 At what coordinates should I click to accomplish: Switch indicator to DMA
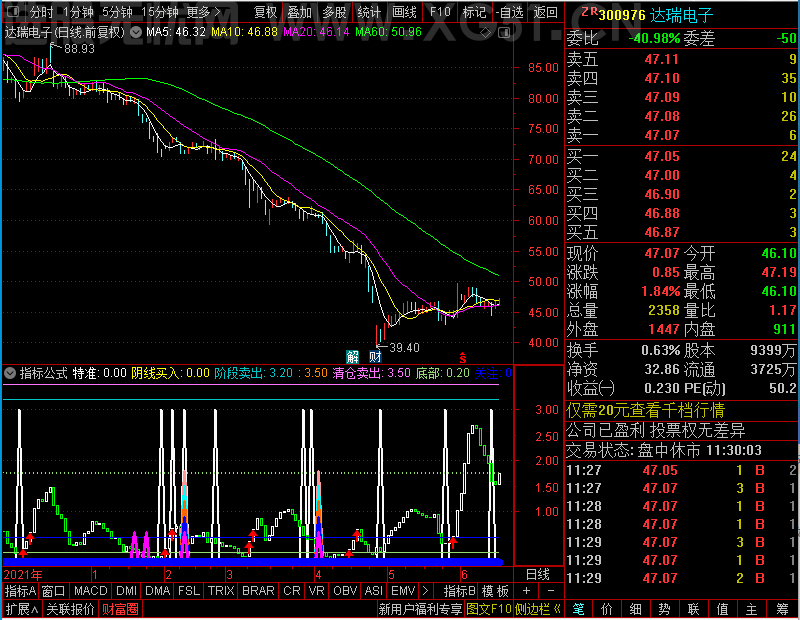(x=157, y=591)
